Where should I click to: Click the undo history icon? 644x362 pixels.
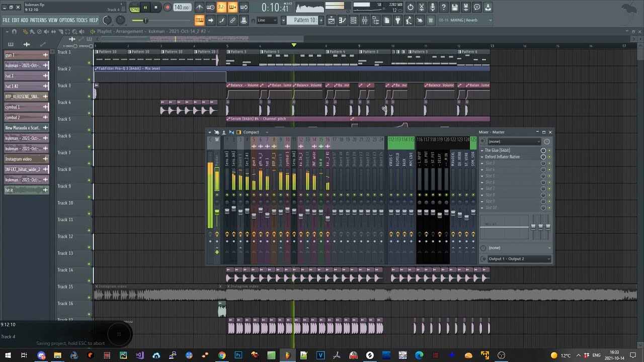[x=411, y=7]
